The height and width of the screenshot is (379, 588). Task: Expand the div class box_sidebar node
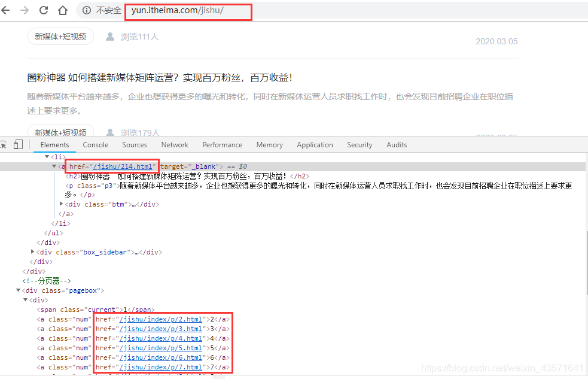[33, 252]
